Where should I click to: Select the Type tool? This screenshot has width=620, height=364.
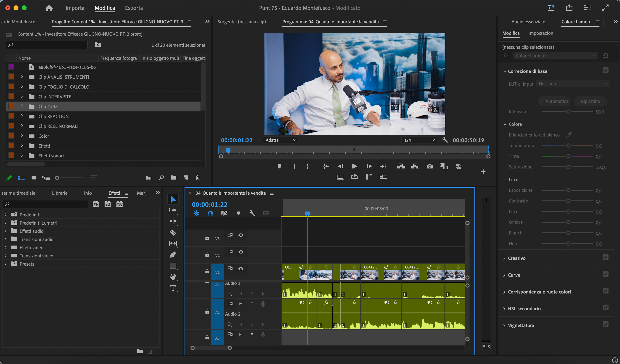click(x=173, y=288)
